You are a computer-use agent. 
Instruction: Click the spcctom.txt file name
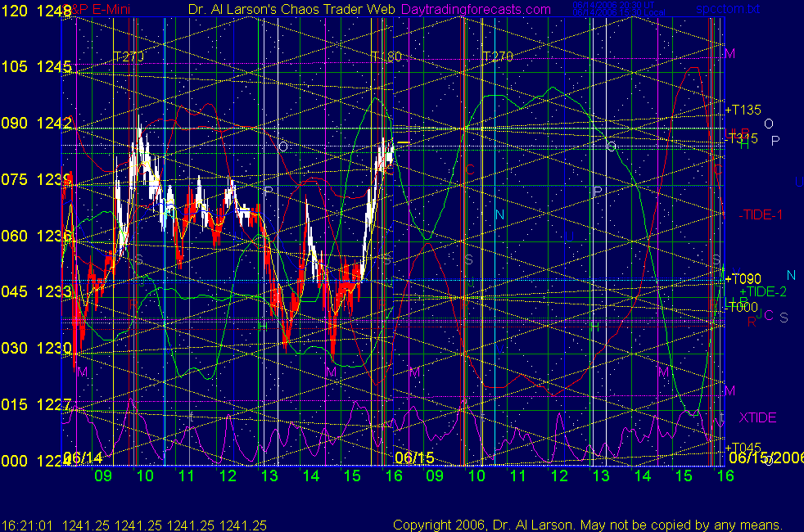pyautogui.click(x=728, y=9)
